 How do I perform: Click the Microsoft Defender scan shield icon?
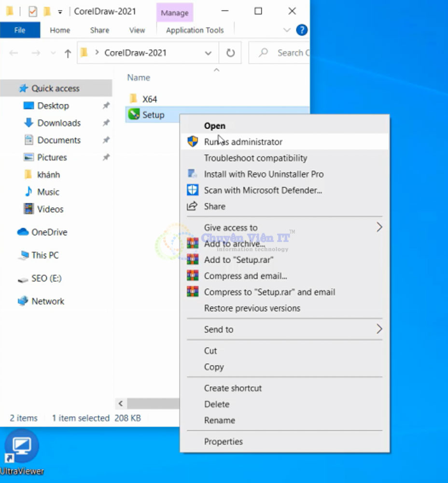pyautogui.click(x=193, y=190)
